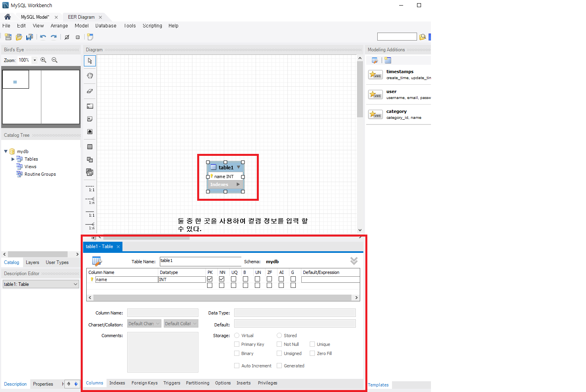Click the Save Model toolbar icon

(x=29, y=37)
